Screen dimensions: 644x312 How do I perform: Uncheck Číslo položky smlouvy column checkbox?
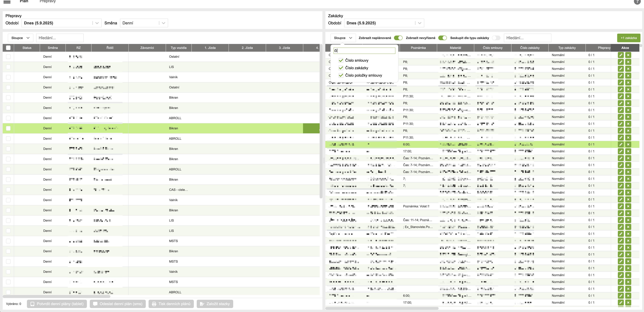pyautogui.click(x=341, y=75)
